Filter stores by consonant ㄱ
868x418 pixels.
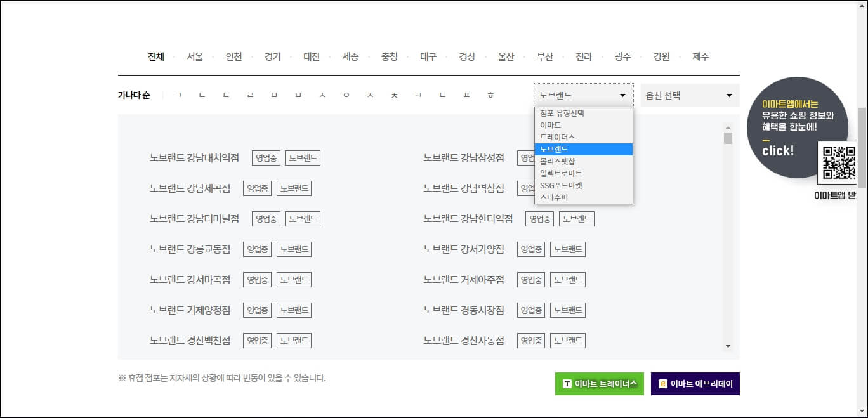(178, 95)
